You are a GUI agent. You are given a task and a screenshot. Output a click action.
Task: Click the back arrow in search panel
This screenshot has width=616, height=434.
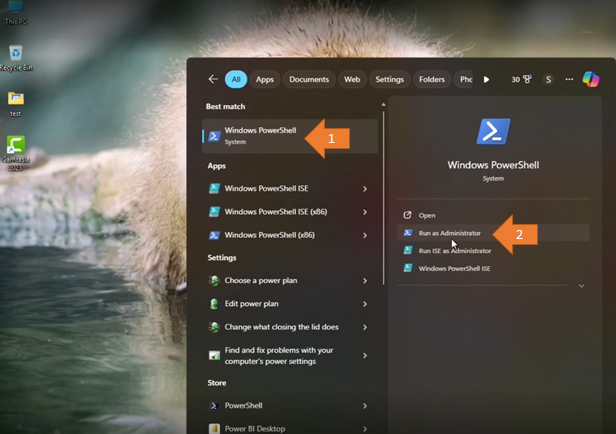tap(213, 79)
